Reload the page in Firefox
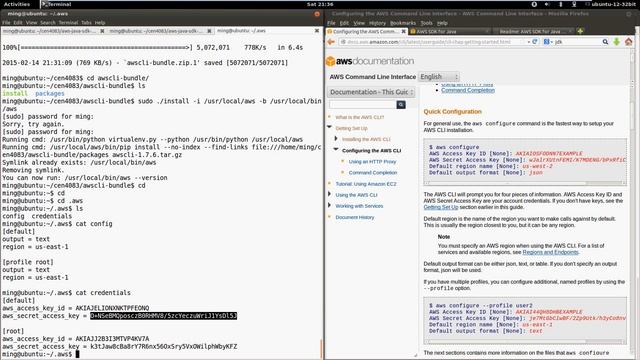Viewport: 640px width, 360px height. 535,42
